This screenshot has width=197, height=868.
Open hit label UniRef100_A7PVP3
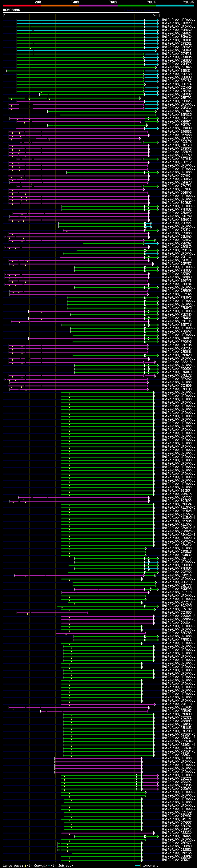tap(177, 23)
